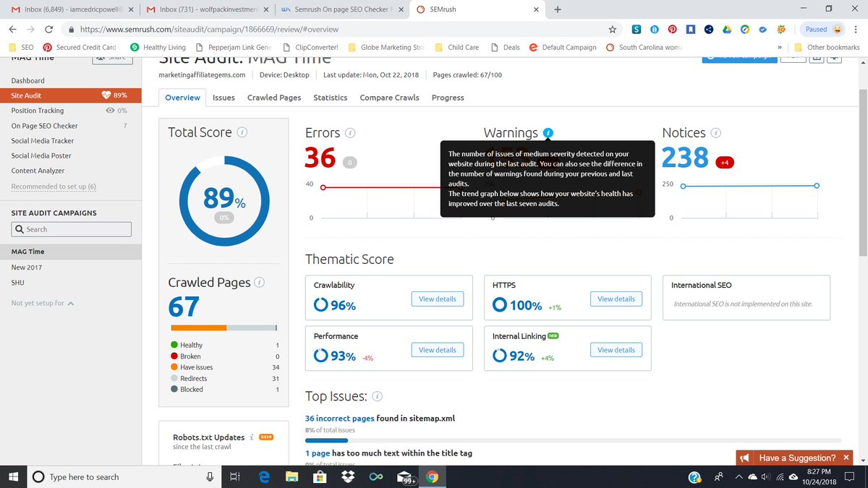Image resolution: width=868 pixels, height=488 pixels.
Task: Click the Task View taskbar icon
Action: click(234, 477)
